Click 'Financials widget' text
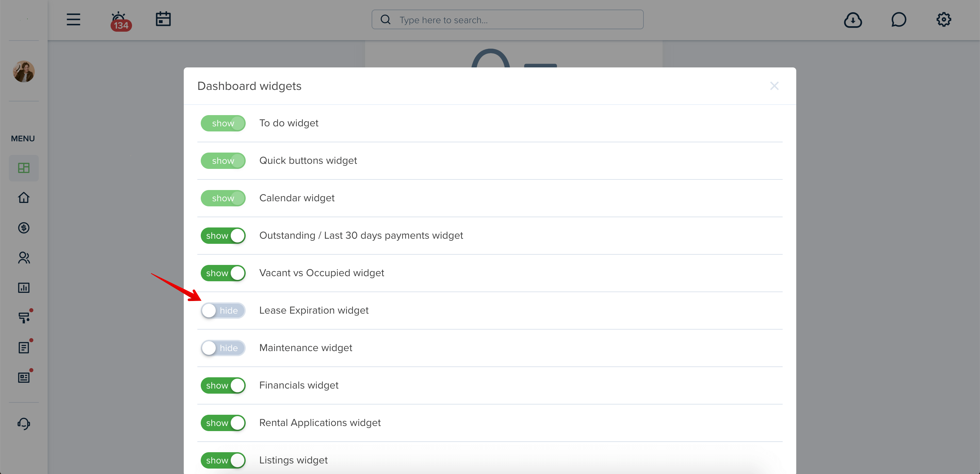980x474 pixels. click(299, 385)
